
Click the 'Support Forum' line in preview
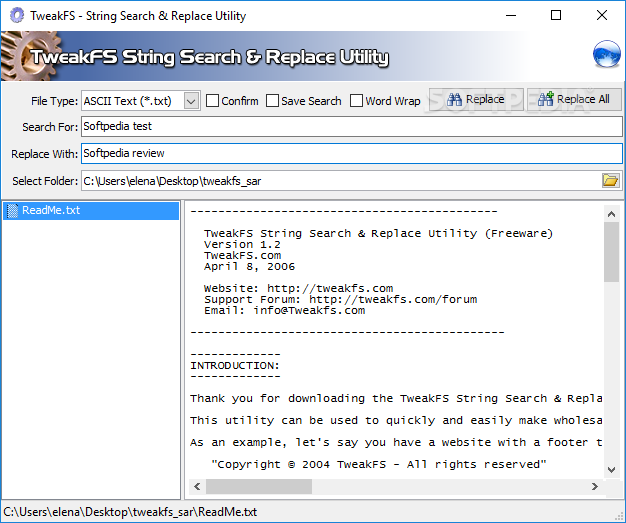[x=341, y=299]
